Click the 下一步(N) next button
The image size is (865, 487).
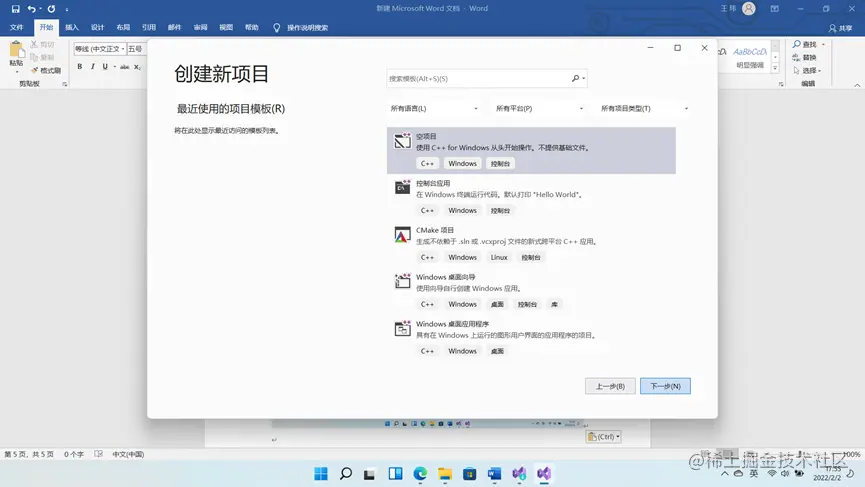[x=665, y=386]
